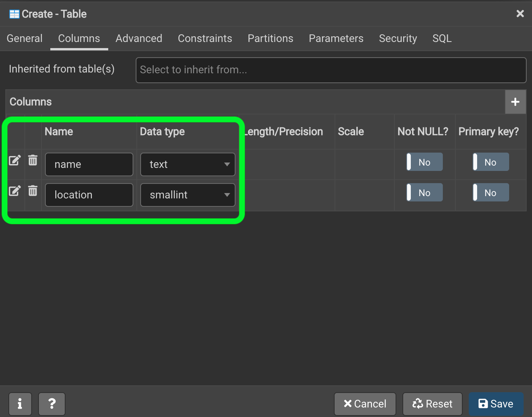Open the Constraints tab
Viewport: 532px width, 417px height.
(x=205, y=38)
